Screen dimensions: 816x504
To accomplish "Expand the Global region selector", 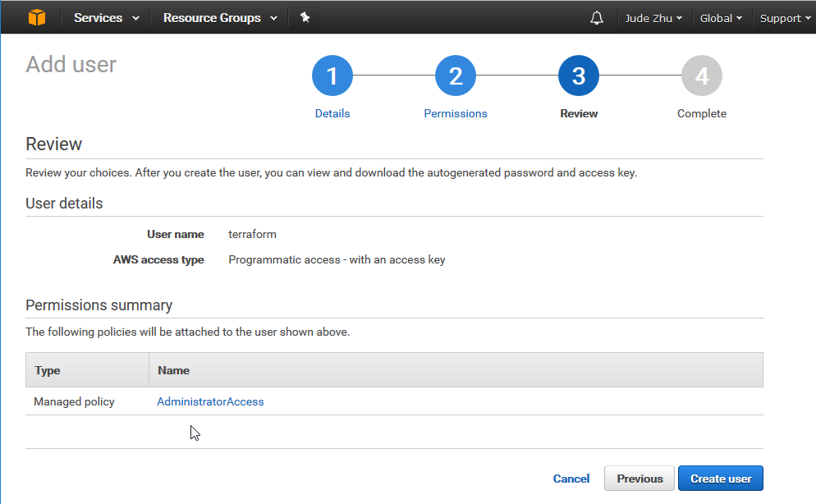I will tap(721, 18).
